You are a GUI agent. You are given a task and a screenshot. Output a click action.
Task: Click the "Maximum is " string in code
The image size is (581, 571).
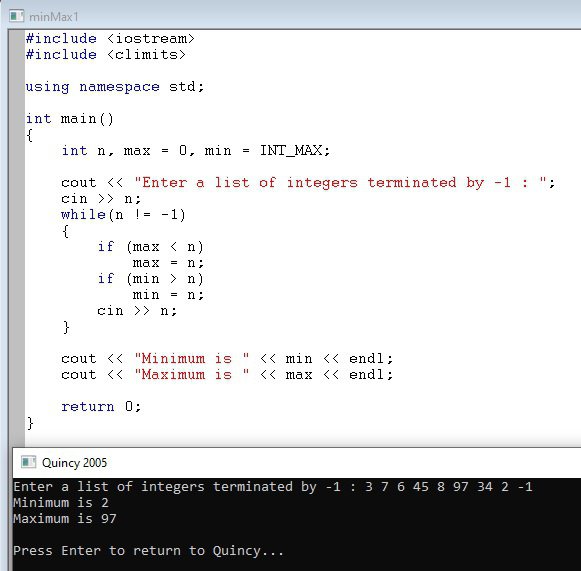click(x=192, y=375)
